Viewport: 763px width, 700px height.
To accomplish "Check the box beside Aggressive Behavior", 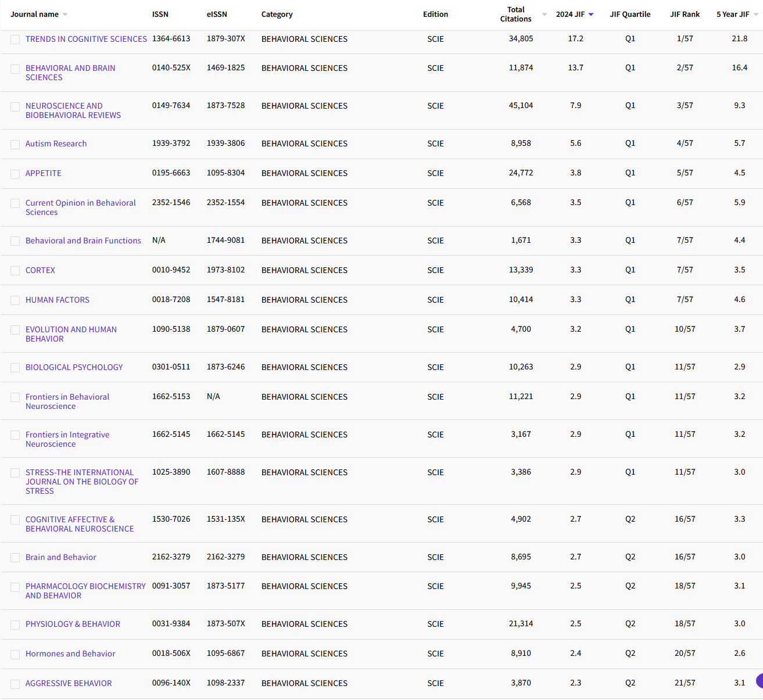I will [15, 684].
